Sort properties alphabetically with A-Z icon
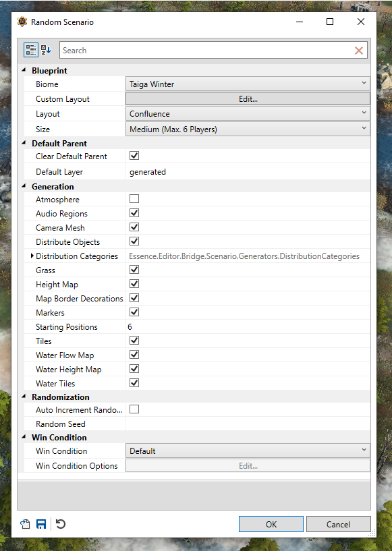392x551 pixels. coord(46,51)
